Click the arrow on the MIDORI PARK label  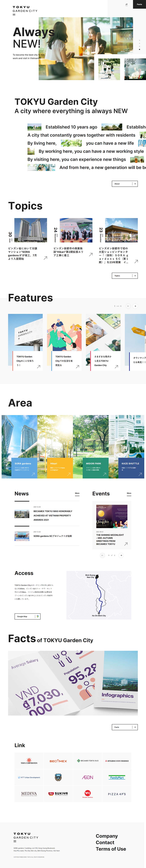(x=105, y=474)
